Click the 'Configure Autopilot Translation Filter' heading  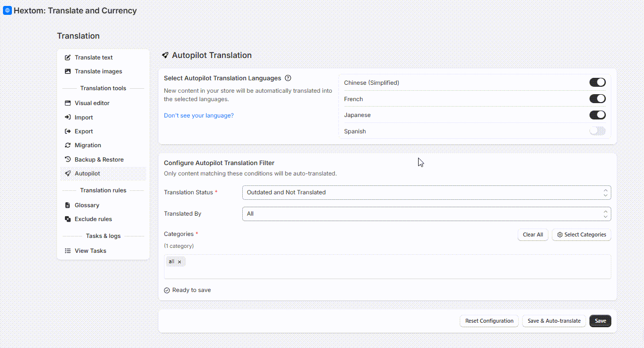coord(219,163)
